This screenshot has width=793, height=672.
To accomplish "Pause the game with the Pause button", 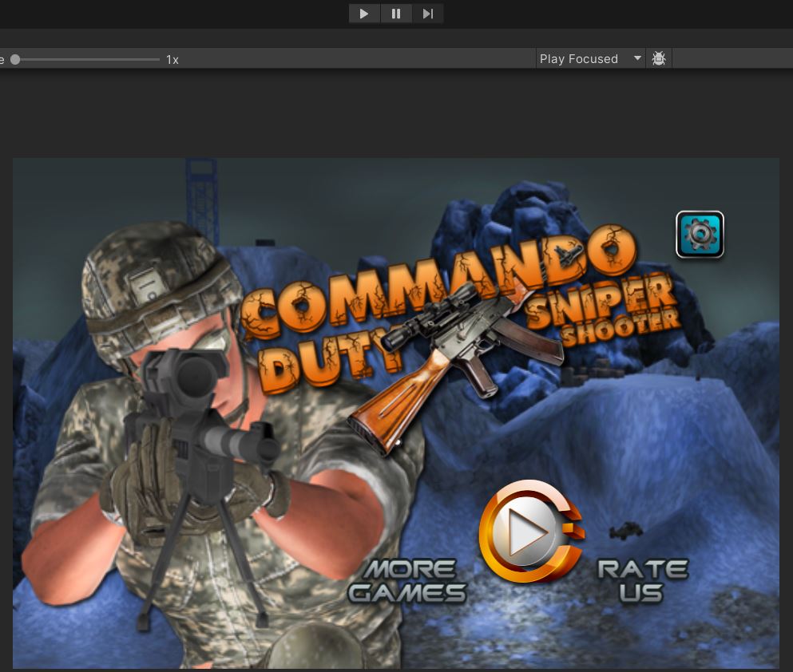I will (396, 14).
